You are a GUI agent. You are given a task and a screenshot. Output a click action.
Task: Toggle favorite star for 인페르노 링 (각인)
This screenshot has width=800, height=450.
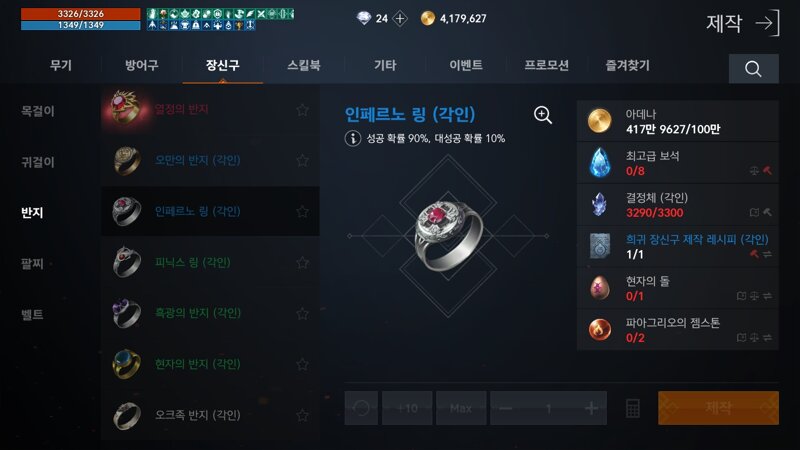pyautogui.click(x=303, y=211)
